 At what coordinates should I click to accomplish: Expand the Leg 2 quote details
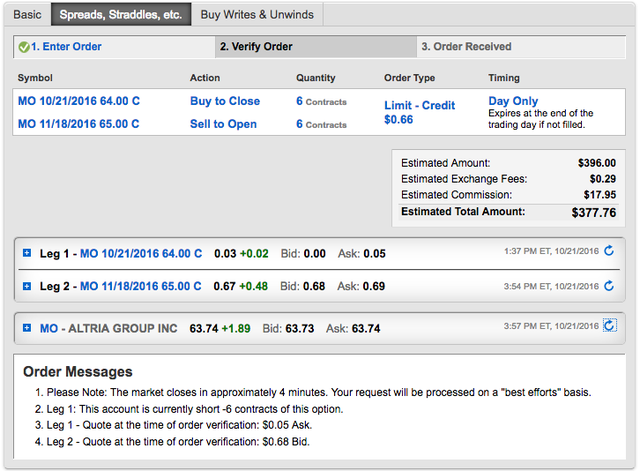pyautogui.click(x=27, y=286)
